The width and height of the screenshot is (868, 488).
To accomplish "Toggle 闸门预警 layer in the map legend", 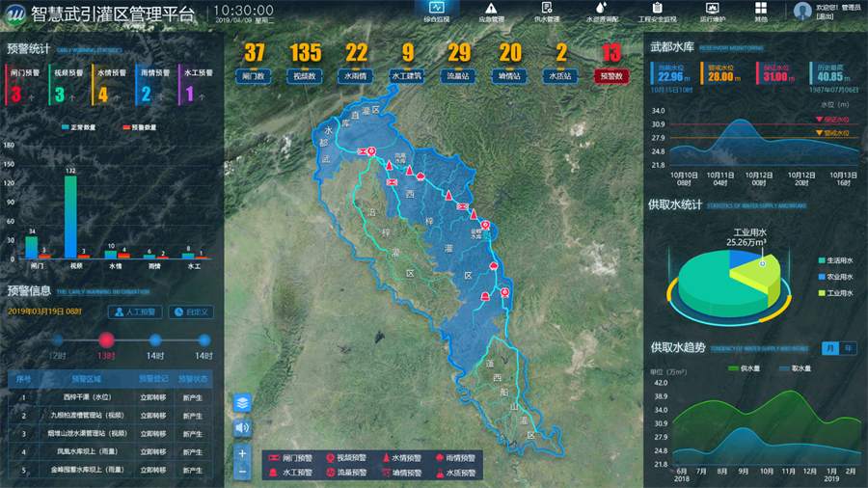I will 282,459.
